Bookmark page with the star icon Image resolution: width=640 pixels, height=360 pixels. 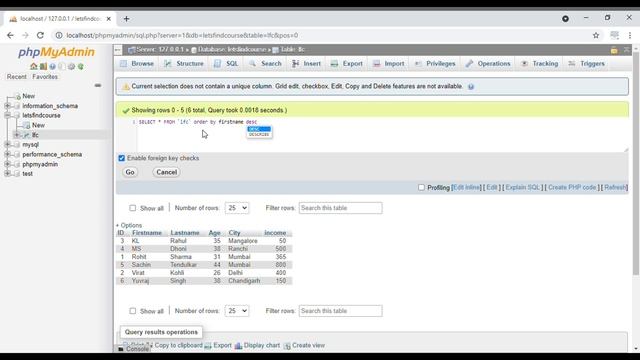point(596,36)
